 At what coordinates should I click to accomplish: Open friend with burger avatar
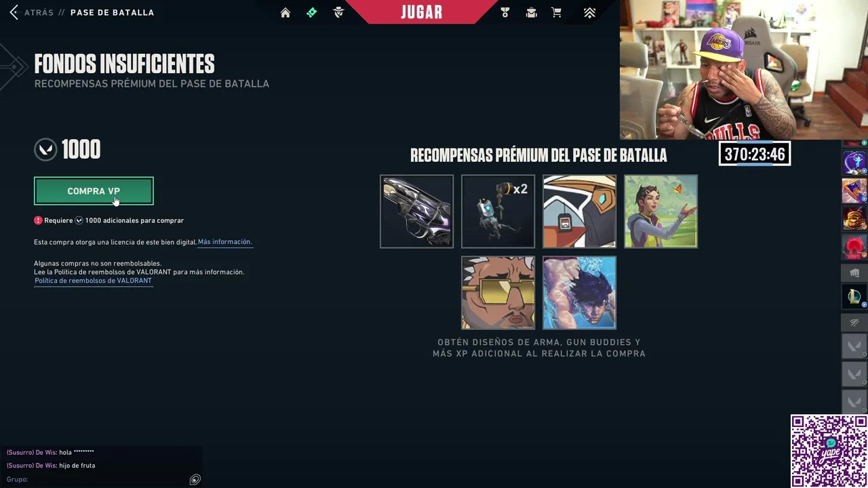tap(854, 218)
